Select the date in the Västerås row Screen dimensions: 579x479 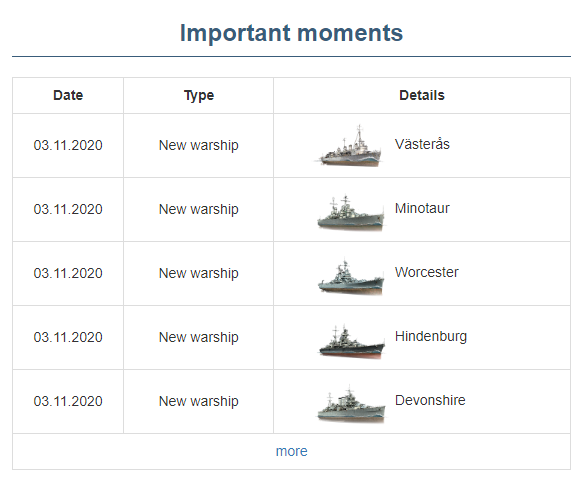click(x=68, y=145)
